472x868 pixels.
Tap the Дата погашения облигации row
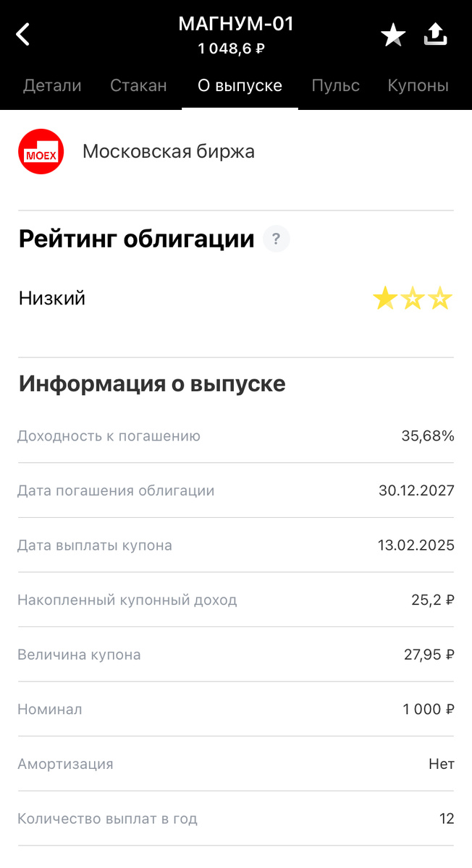236,490
